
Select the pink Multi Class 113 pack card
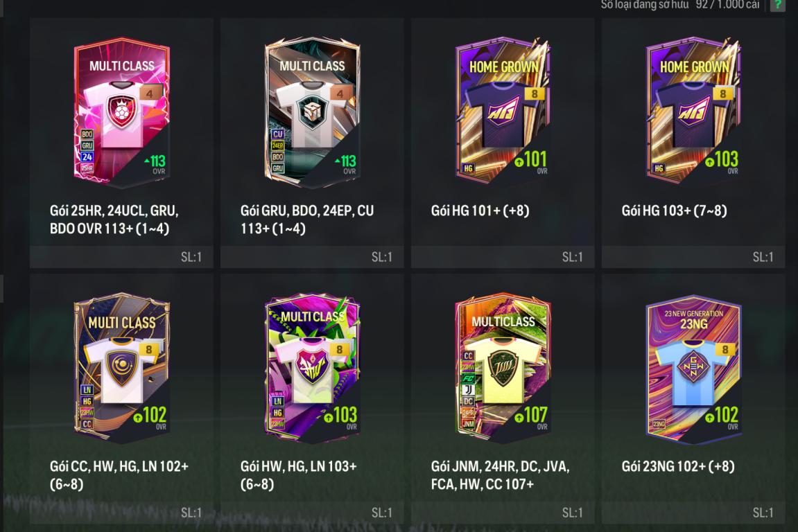click(x=121, y=110)
